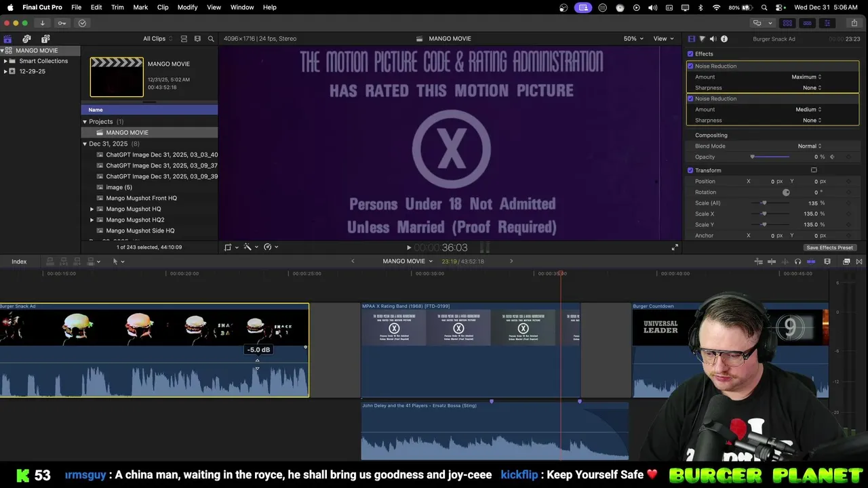Toggle the Transform section checkbox

pyautogui.click(x=690, y=170)
